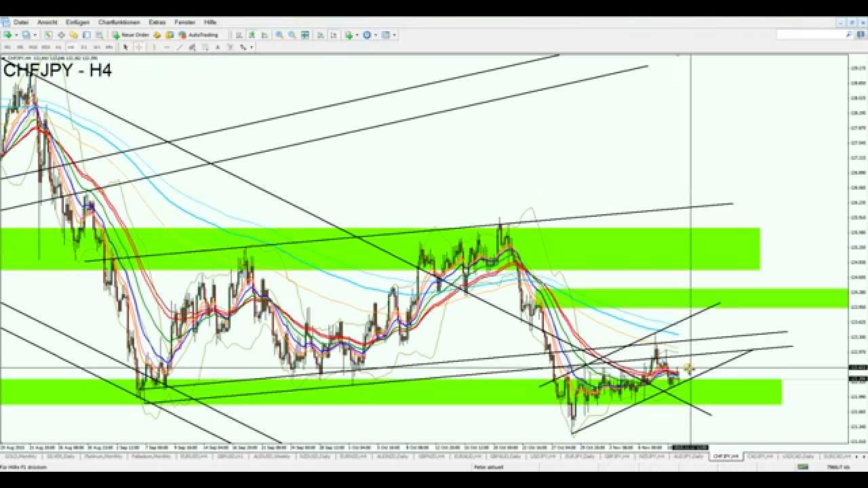This screenshot has width=868, height=488.
Task: Open the Datei menu
Action: coord(21,22)
